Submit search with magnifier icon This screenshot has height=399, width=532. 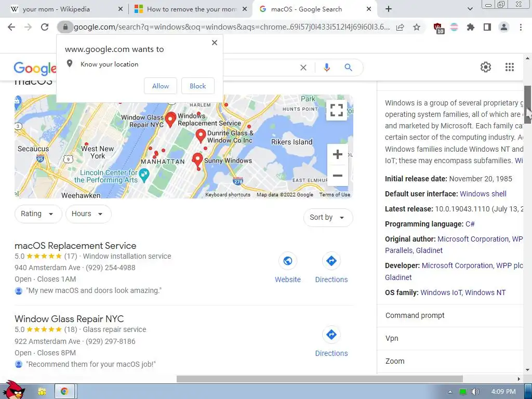point(348,68)
